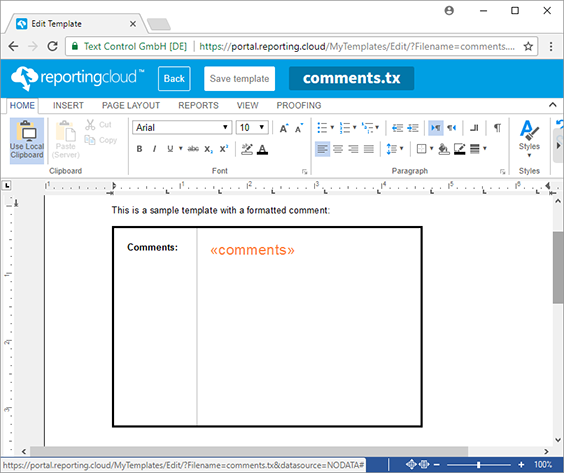The image size is (564, 473).
Task: Click the paragraph shading fill icon
Action: pyautogui.click(x=444, y=149)
